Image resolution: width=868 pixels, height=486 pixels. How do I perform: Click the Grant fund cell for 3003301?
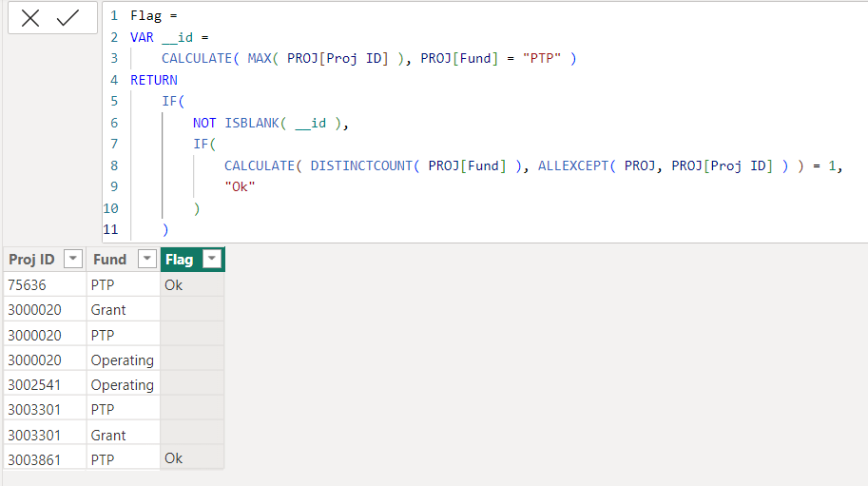click(x=123, y=435)
